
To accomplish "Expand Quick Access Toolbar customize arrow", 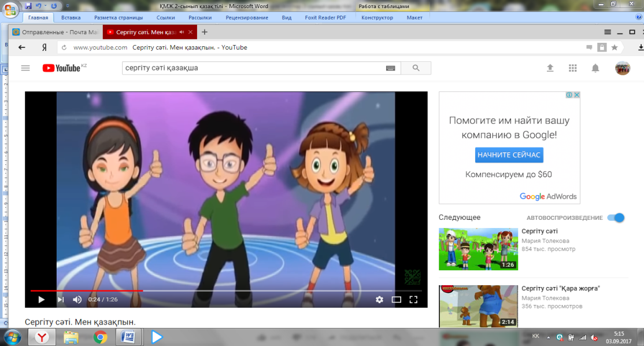I will coord(68,6).
